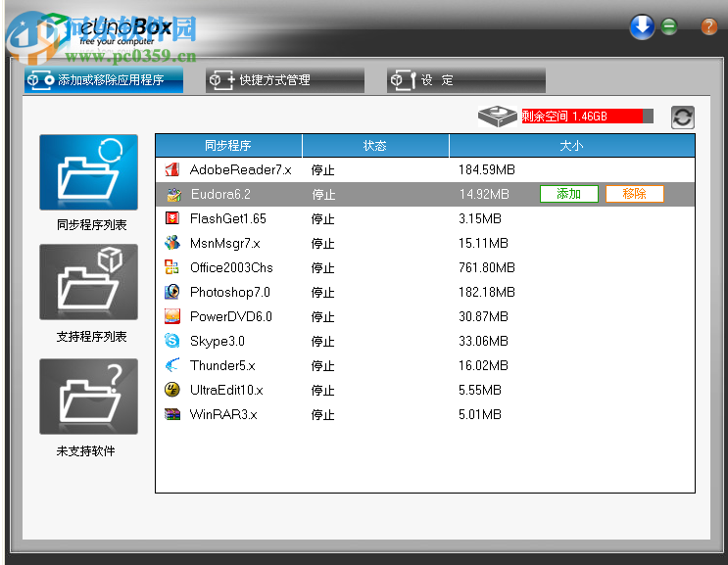Click the Thunder5.x icon
The image size is (728, 565).
click(172, 365)
